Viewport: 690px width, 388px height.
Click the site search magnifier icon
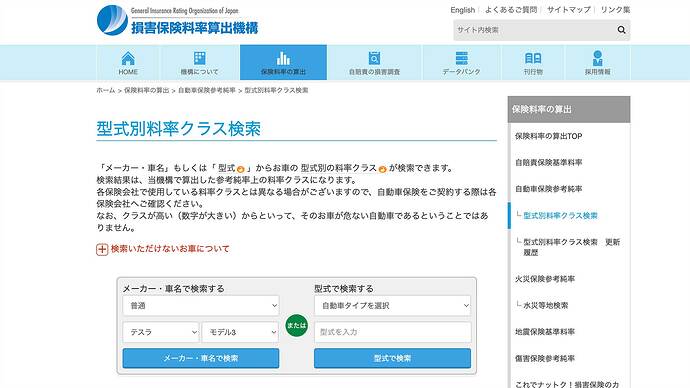pyautogui.click(x=621, y=30)
